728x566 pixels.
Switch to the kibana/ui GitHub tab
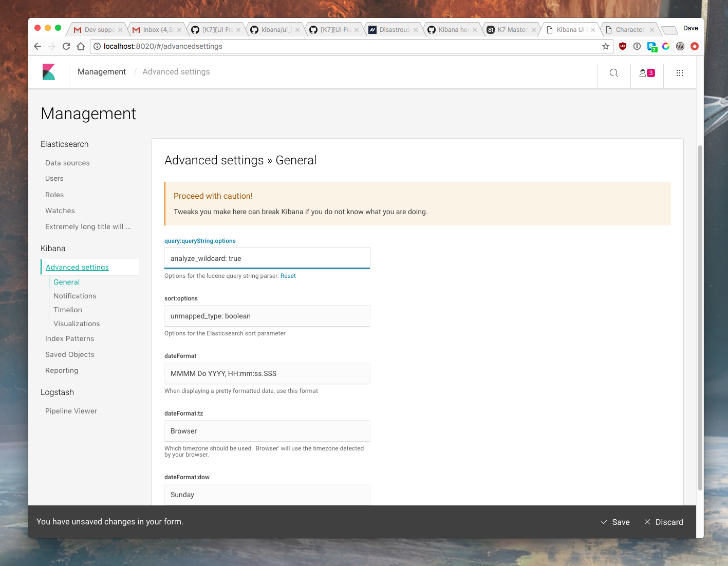click(275, 30)
